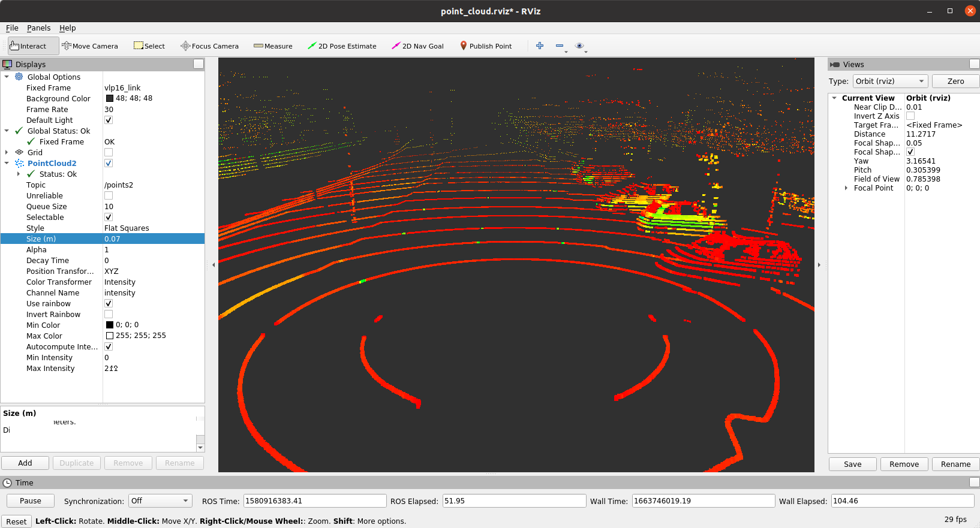Enable the Grid display checkbox
The width and height of the screenshot is (980, 528).
click(x=109, y=152)
